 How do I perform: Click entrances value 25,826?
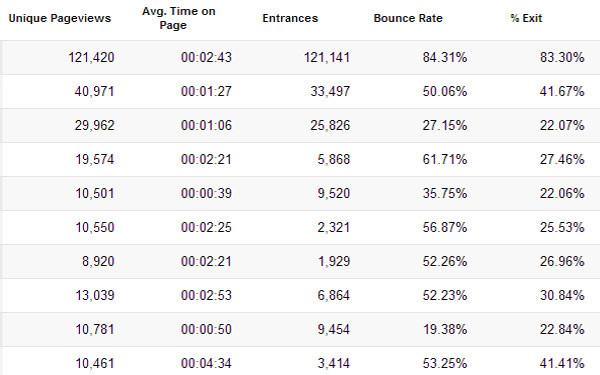(x=330, y=126)
